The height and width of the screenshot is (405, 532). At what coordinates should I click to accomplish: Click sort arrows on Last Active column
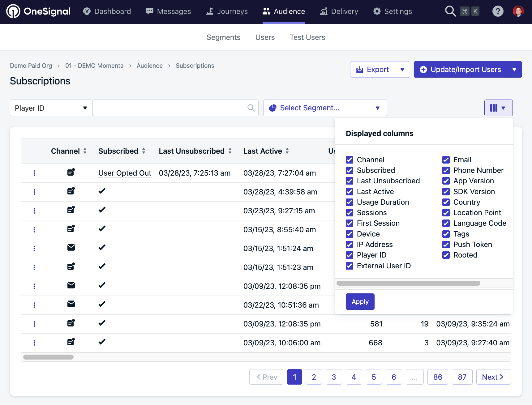tap(287, 151)
